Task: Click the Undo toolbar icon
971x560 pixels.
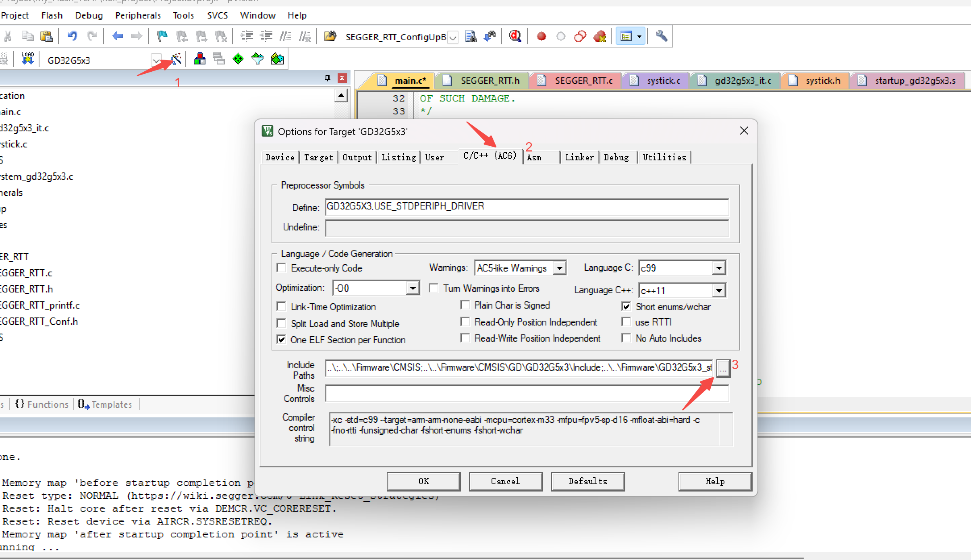Action: [72, 36]
